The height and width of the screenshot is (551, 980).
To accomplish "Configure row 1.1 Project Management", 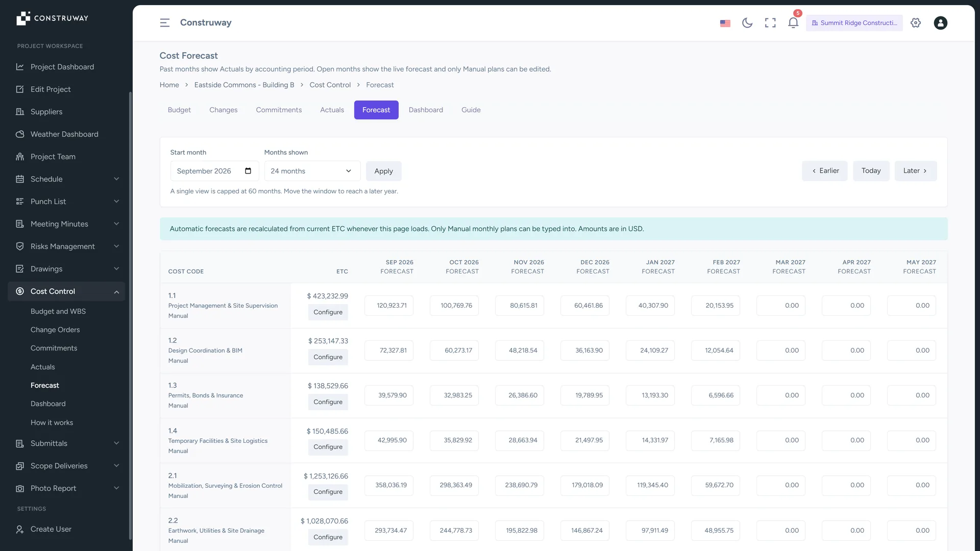I will 328,312.
